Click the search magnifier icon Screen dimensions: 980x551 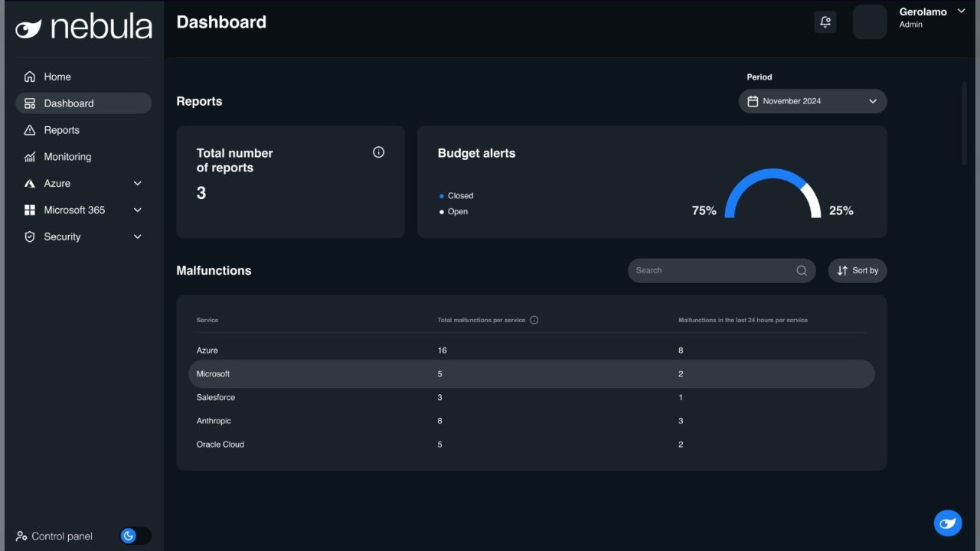802,270
